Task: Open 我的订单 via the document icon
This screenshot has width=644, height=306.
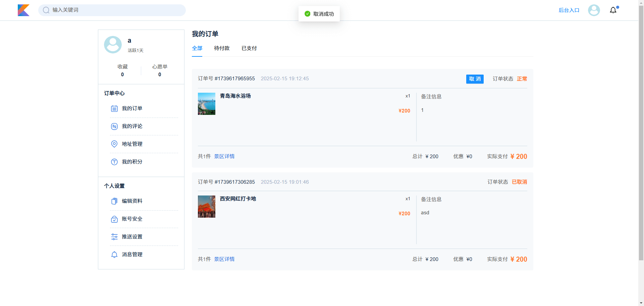Action: click(x=114, y=108)
